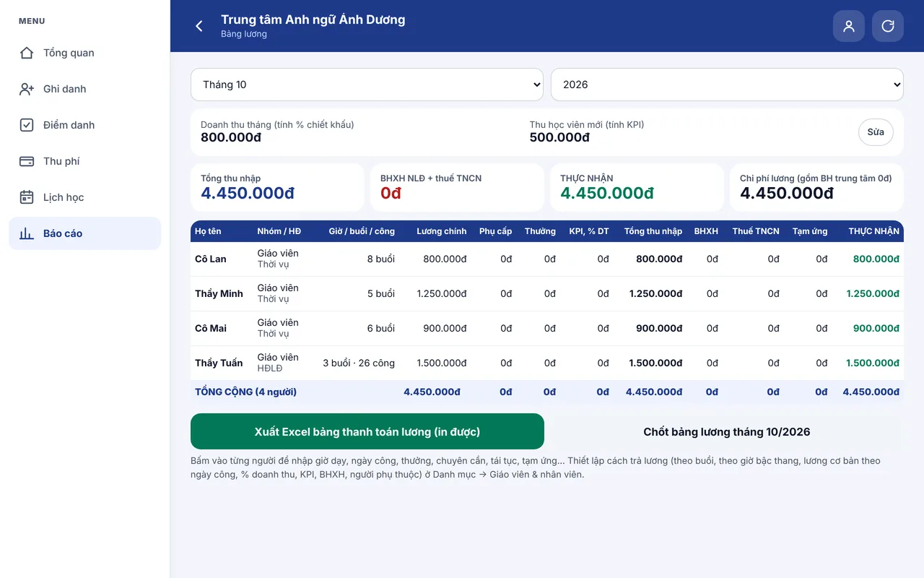The height and width of the screenshot is (578, 924).
Task: Select Cô Mai's name in the table
Action: click(211, 328)
